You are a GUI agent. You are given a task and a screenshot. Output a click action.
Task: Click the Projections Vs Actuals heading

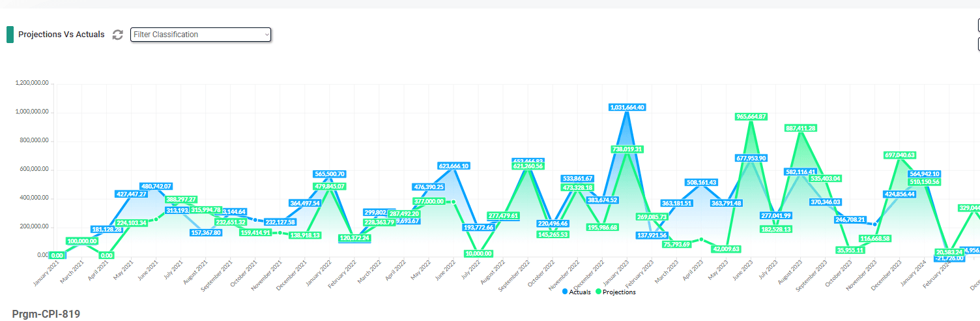tap(61, 35)
